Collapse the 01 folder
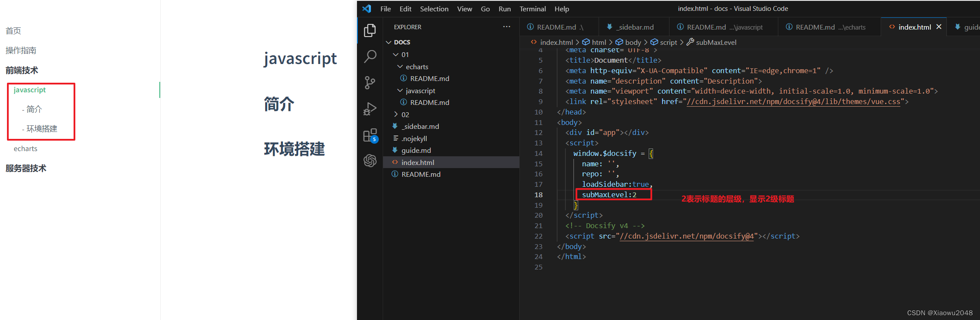 click(x=396, y=54)
